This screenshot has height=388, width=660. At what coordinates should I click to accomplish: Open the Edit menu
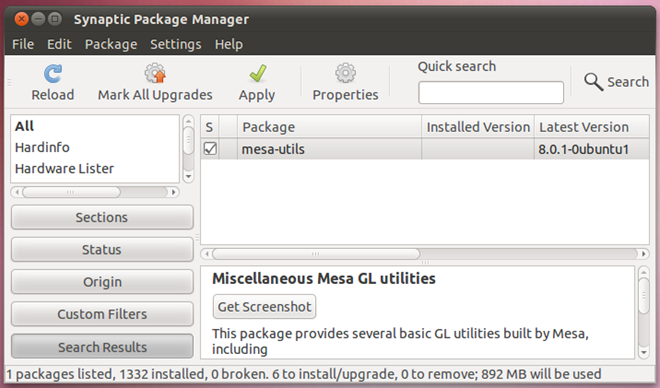pyautogui.click(x=59, y=44)
